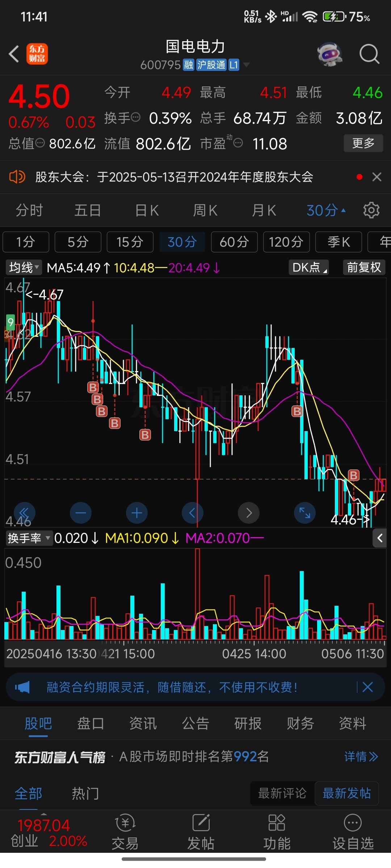Open the DK点 dropdown

point(309,268)
